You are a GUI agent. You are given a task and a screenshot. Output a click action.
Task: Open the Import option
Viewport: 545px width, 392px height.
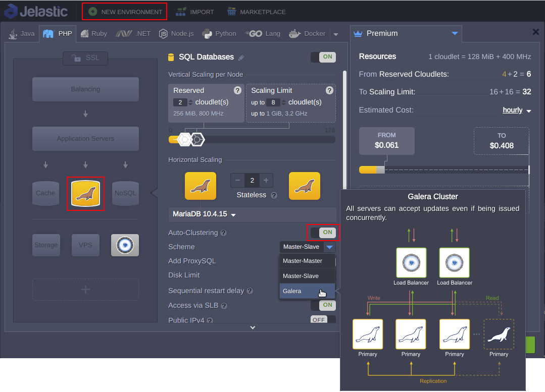pyautogui.click(x=194, y=12)
